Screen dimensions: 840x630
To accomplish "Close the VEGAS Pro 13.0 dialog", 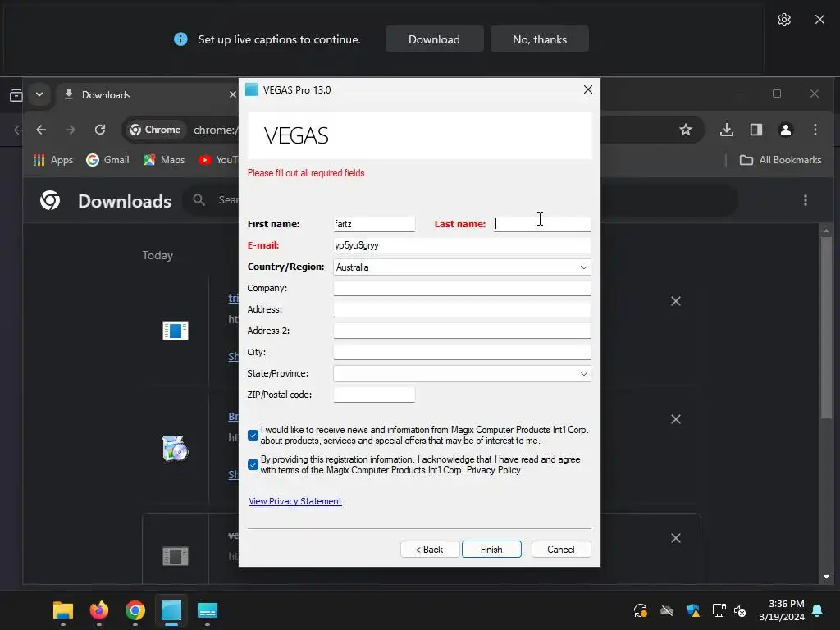I will click(587, 89).
